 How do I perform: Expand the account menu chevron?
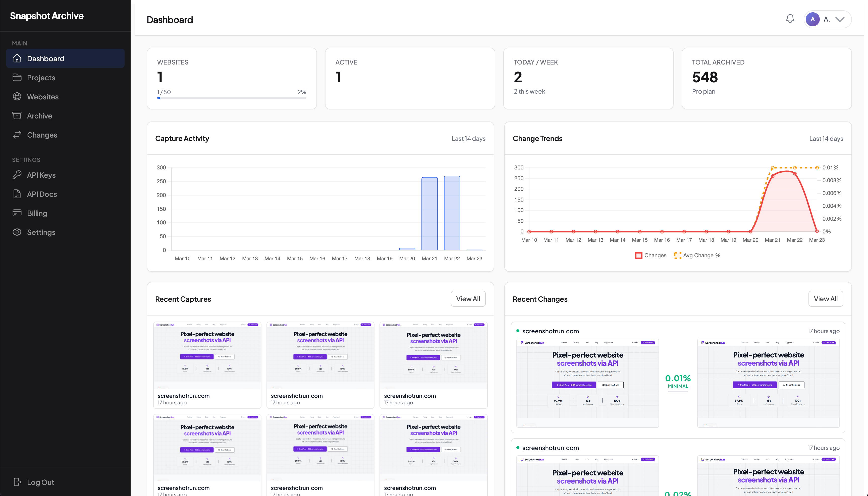[x=840, y=19]
